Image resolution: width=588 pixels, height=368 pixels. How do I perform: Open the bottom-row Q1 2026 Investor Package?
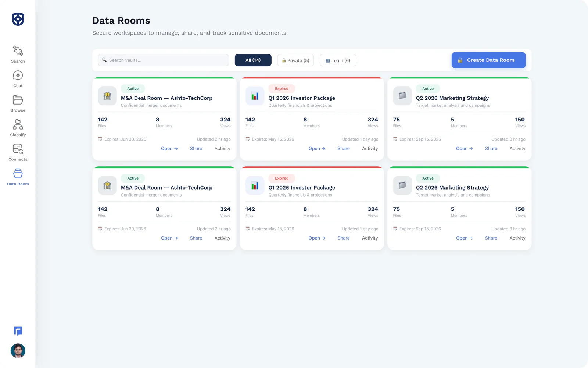click(x=317, y=238)
